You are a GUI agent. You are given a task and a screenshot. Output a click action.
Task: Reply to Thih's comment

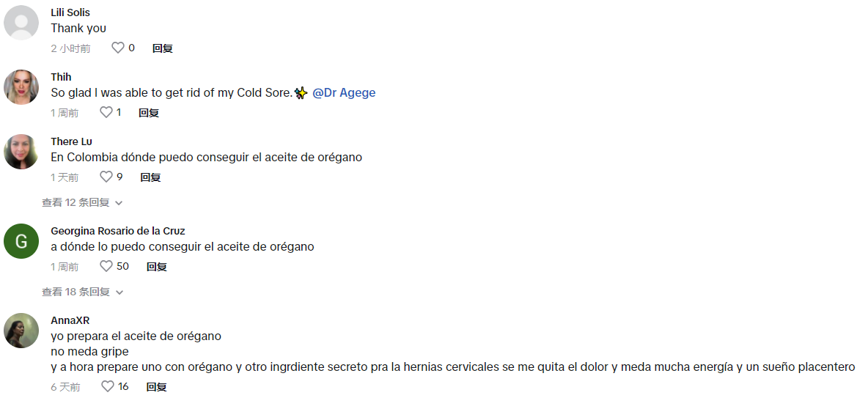[149, 113]
